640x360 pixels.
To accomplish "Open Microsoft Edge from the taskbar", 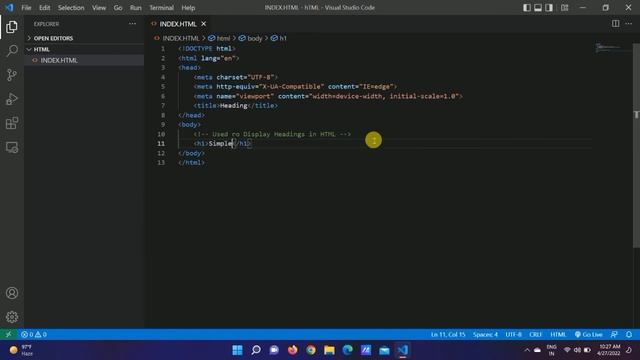I will [347, 350].
